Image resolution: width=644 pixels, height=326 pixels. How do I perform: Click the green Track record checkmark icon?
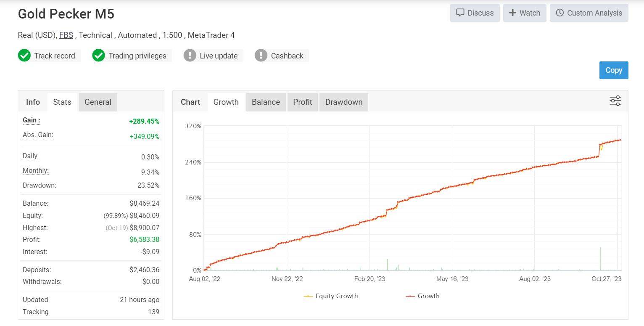(24, 56)
